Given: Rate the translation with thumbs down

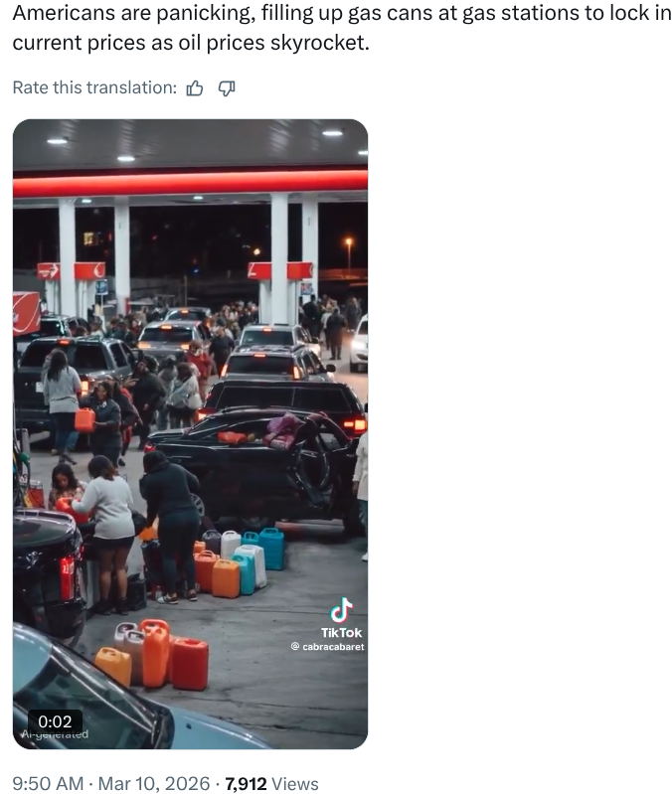Looking at the screenshot, I should coord(227,88).
